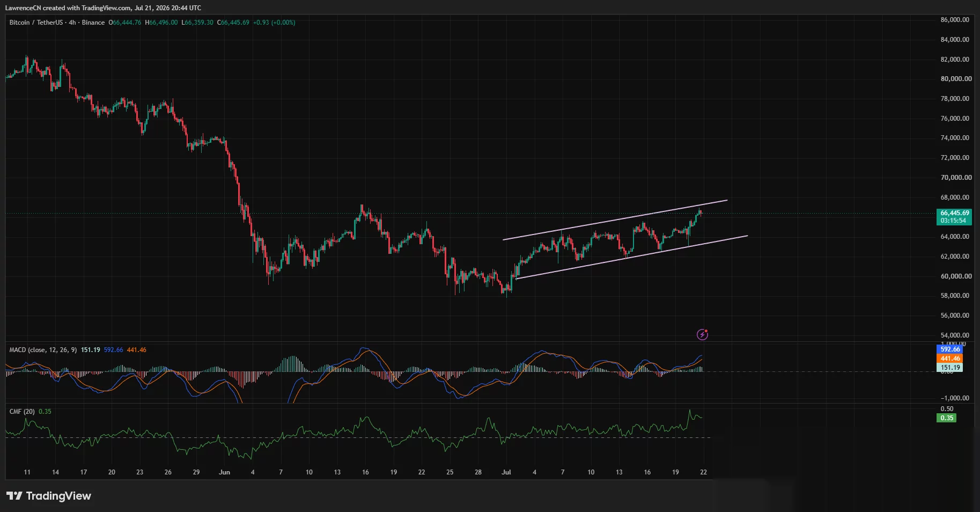The width and height of the screenshot is (980, 512).
Task: Click the 56,000.00 price axis label
Action: [x=955, y=316]
